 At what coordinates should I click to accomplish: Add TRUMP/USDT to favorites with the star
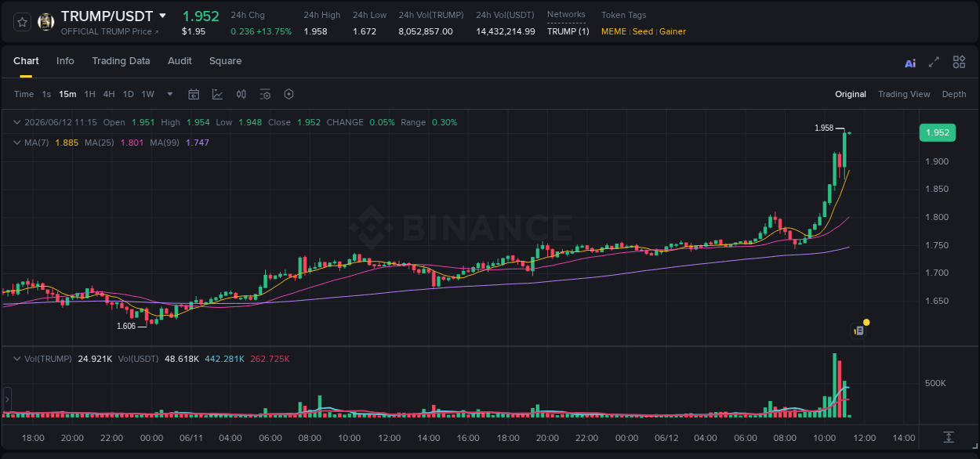(x=22, y=22)
